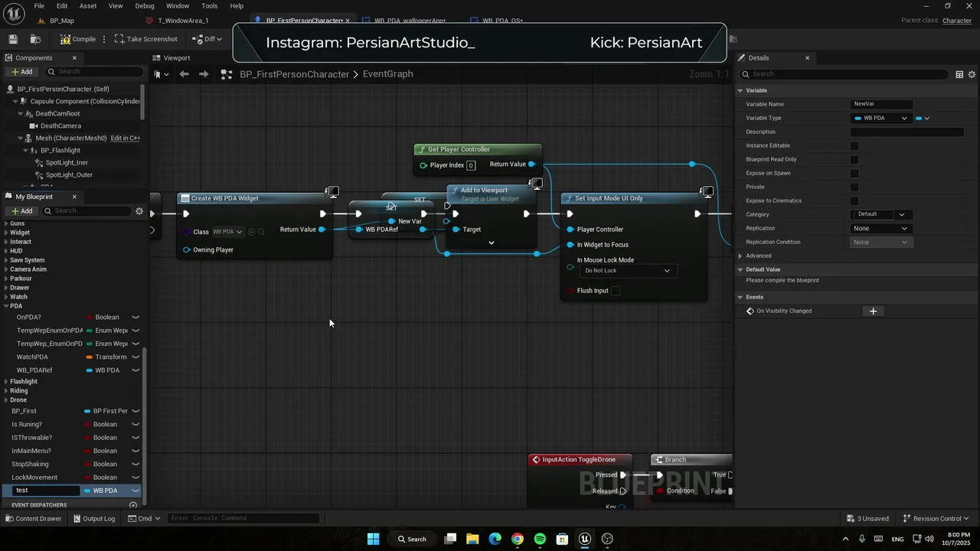Tick the Private checkbox
This screenshot has width=980, height=551.
854,187
